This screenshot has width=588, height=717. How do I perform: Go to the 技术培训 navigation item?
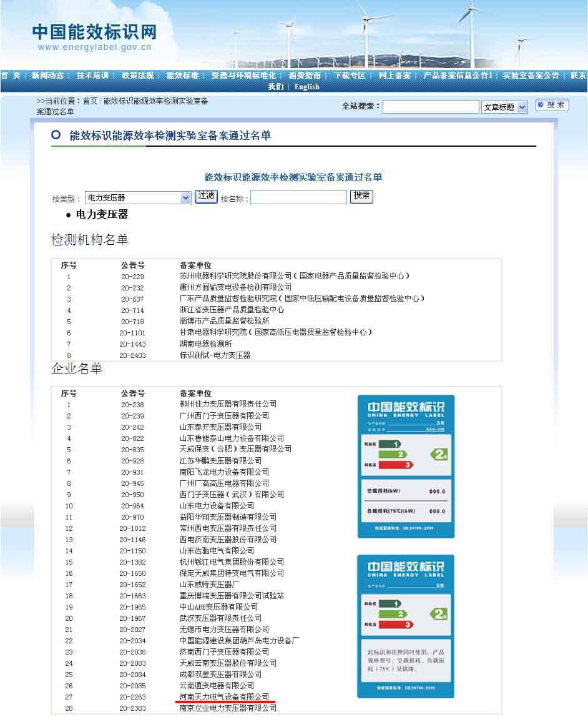point(92,76)
